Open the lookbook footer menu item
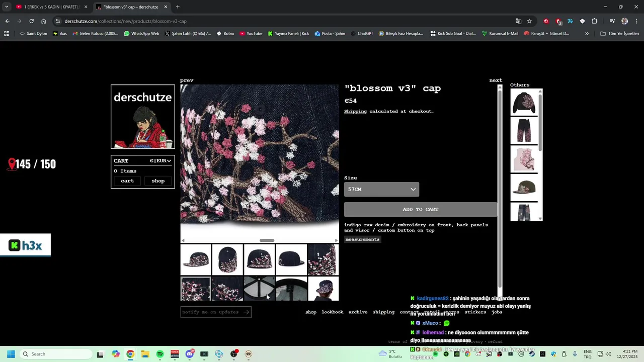The width and height of the screenshot is (644, 362). click(x=333, y=312)
